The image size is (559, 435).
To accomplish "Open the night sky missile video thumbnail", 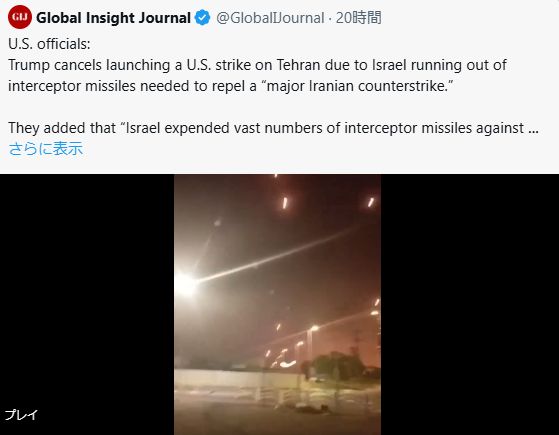I will click(277, 304).
